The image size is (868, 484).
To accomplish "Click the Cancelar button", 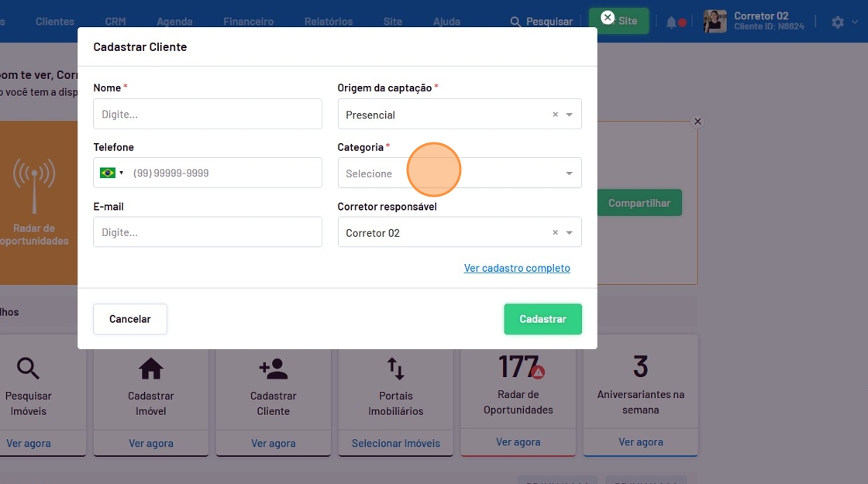I will pos(130,319).
